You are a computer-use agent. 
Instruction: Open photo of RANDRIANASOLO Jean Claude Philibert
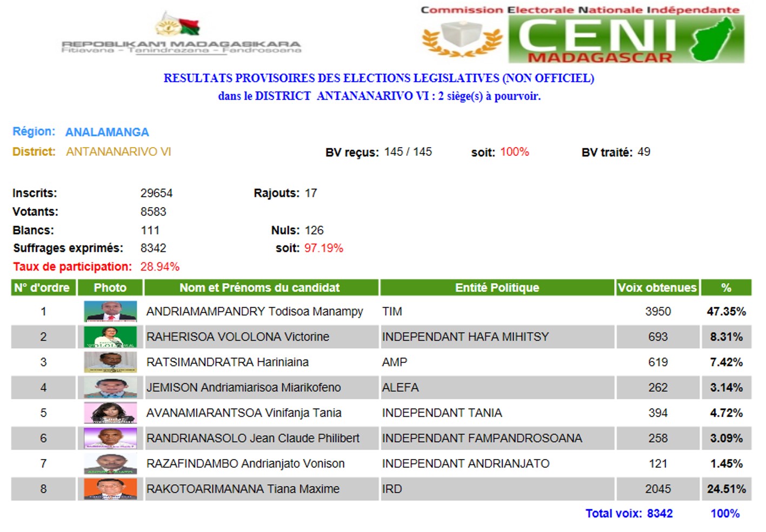point(110,438)
